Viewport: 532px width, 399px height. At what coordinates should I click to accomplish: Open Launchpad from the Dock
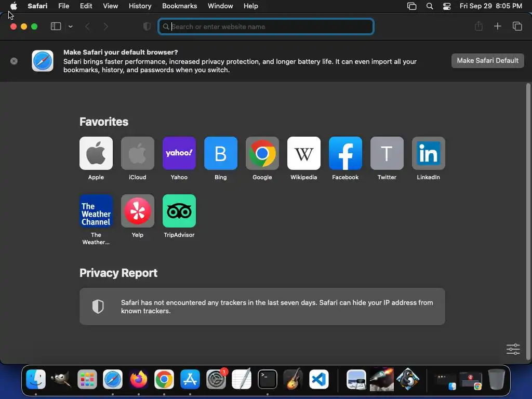(x=87, y=379)
